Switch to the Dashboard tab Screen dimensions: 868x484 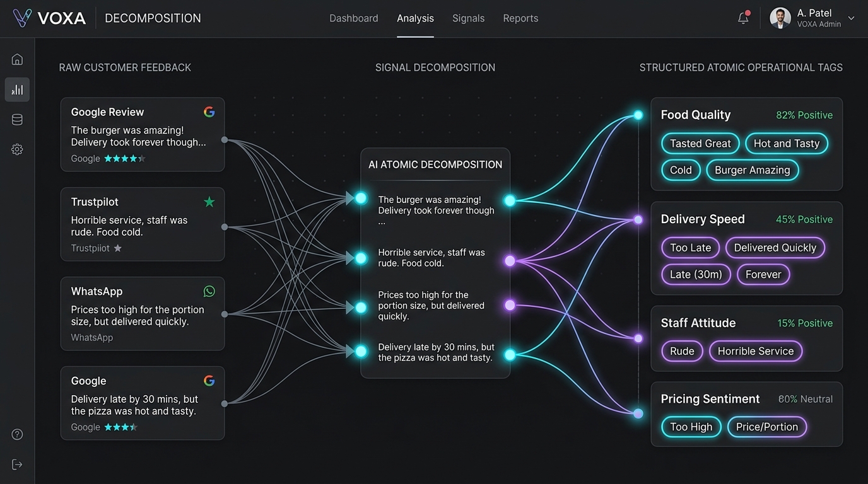(x=354, y=18)
